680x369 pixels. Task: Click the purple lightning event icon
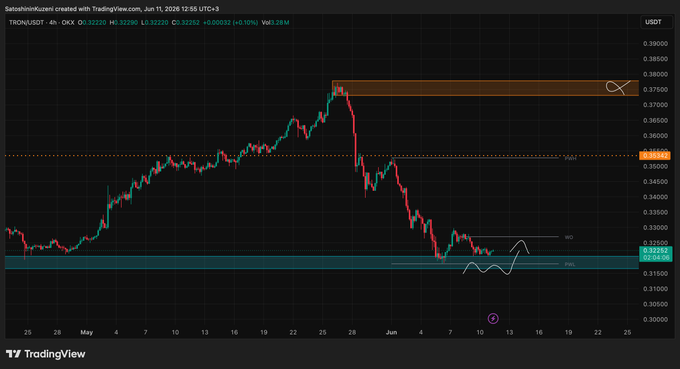[493, 319]
